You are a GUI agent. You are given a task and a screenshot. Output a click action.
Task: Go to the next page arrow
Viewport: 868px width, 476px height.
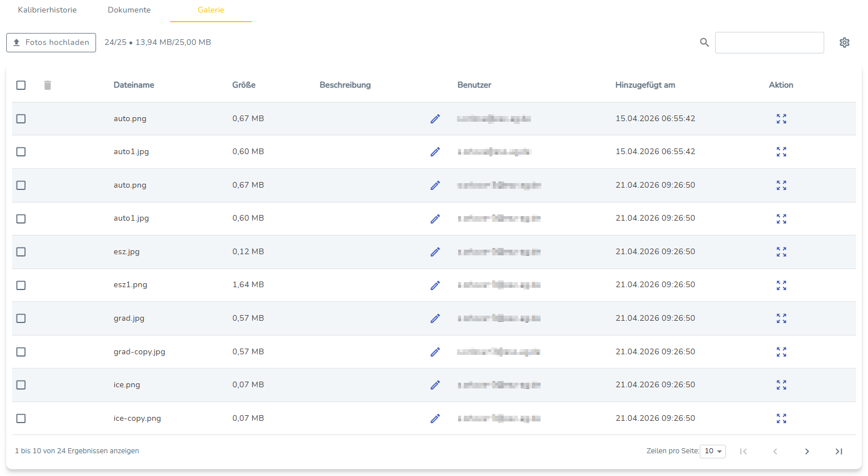(807, 452)
